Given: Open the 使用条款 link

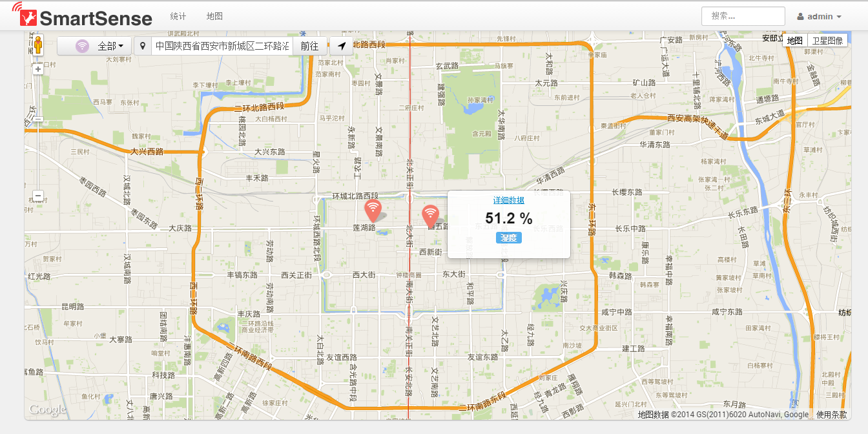Looking at the screenshot, I should 831,415.
